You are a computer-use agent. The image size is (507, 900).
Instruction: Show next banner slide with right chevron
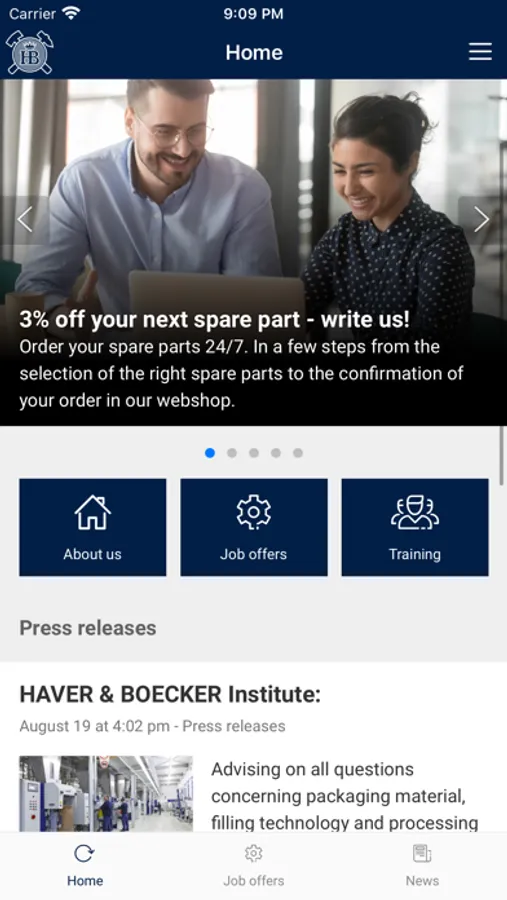(x=481, y=219)
